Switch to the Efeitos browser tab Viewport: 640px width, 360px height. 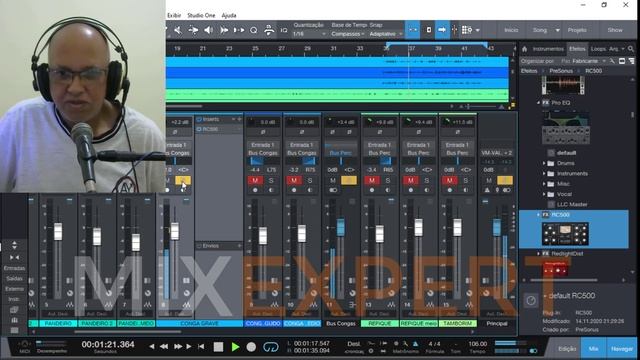(577, 49)
